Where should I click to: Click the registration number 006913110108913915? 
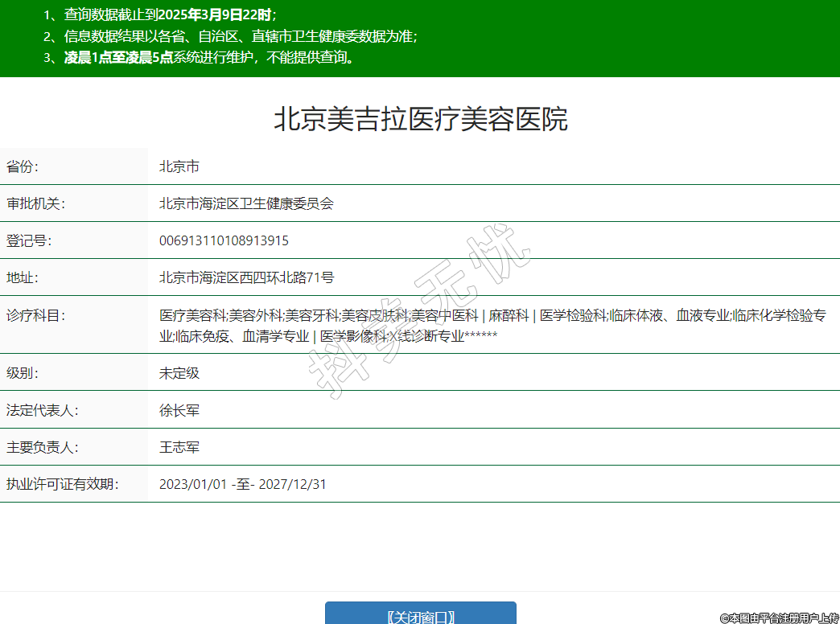click(224, 240)
